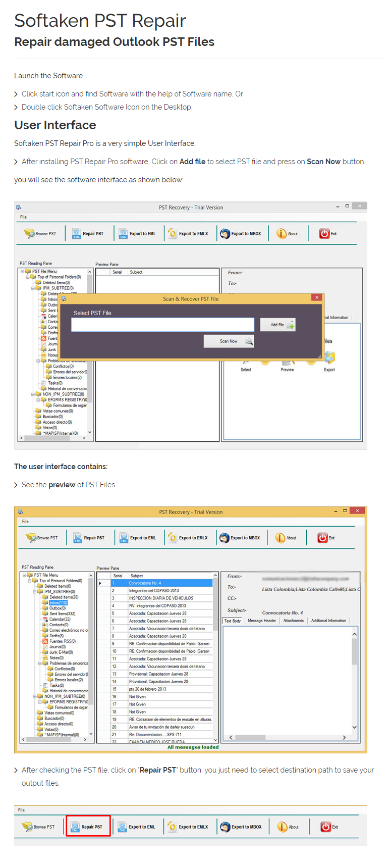Viewport: 390px width, 868px height.
Task: Click Export to EMLX in the message list screenshot
Action: click(188, 538)
